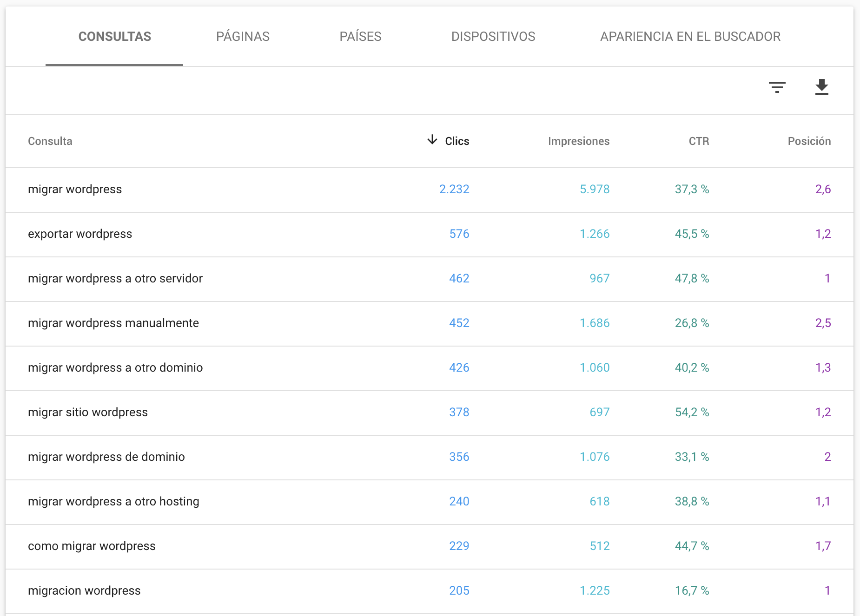Click the 240 clicks value

[x=459, y=501]
